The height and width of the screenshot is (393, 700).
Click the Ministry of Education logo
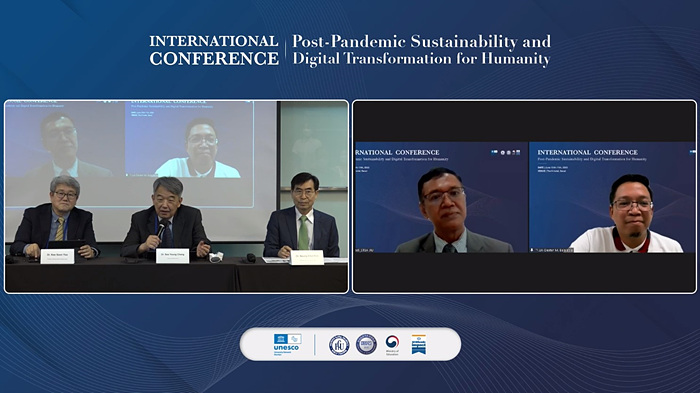point(392,345)
